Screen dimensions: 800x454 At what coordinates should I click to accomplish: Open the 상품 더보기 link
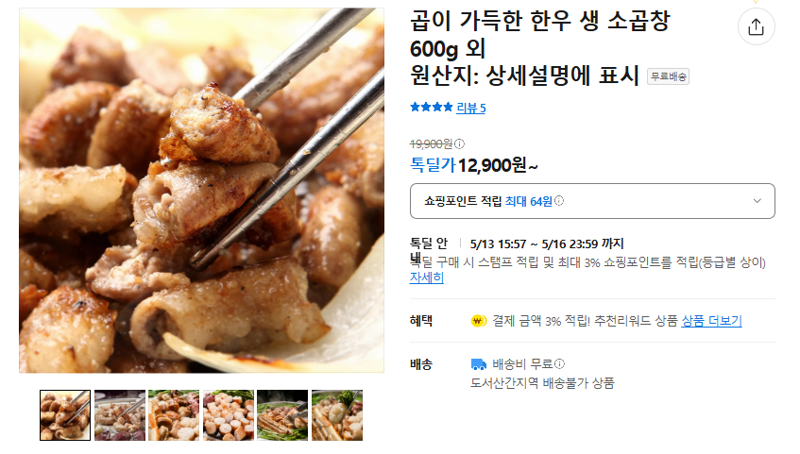(x=711, y=321)
